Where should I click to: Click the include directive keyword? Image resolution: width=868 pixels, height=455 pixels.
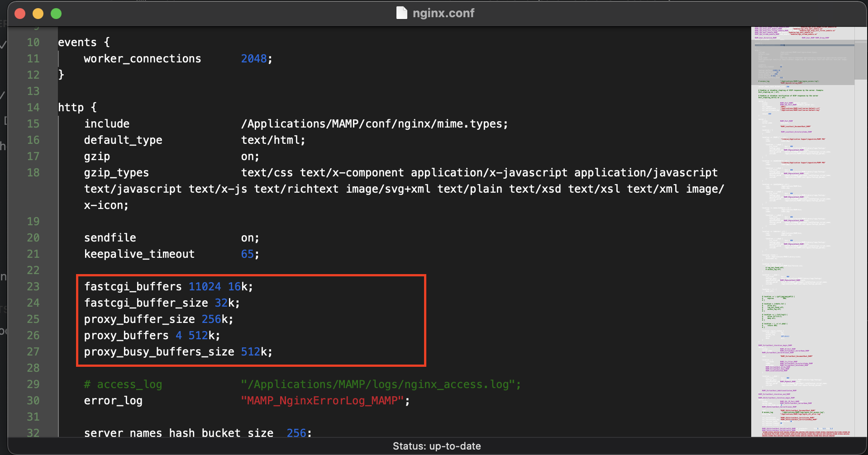pyautogui.click(x=107, y=124)
